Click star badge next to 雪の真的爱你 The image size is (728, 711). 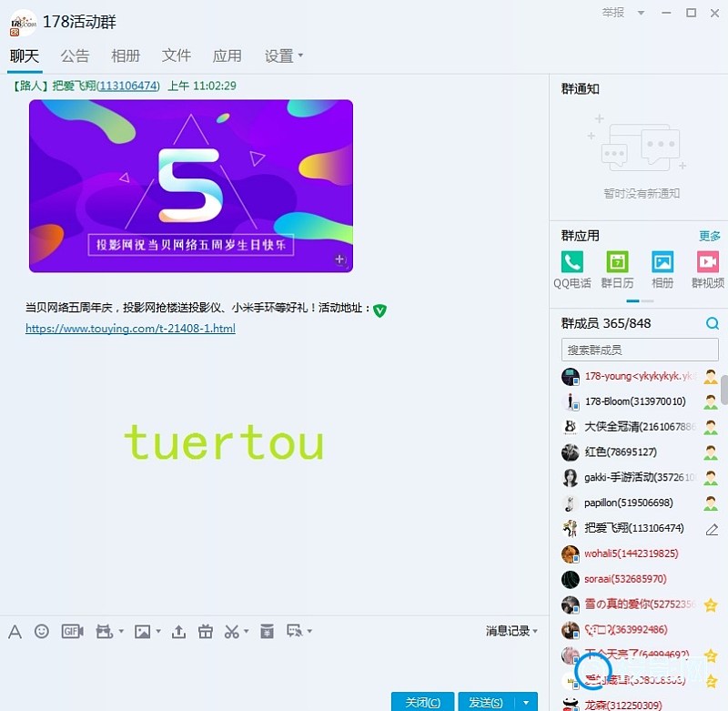[x=711, y=604]
